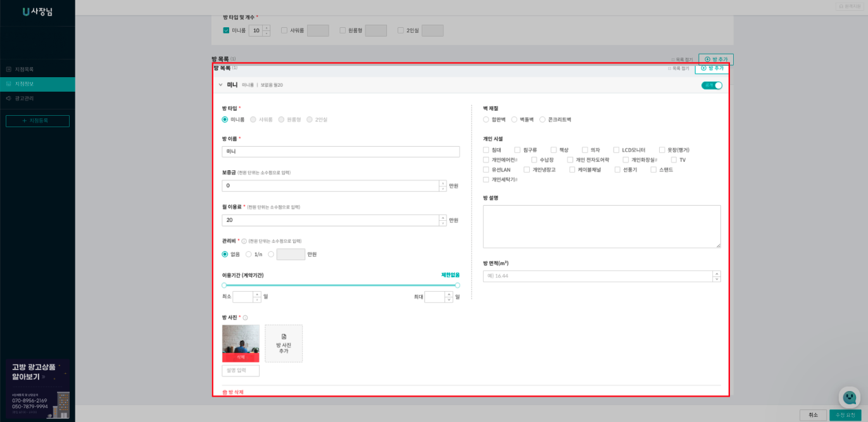Toggle the 공개 switch on 미니 row

click(x=712, y=85)
